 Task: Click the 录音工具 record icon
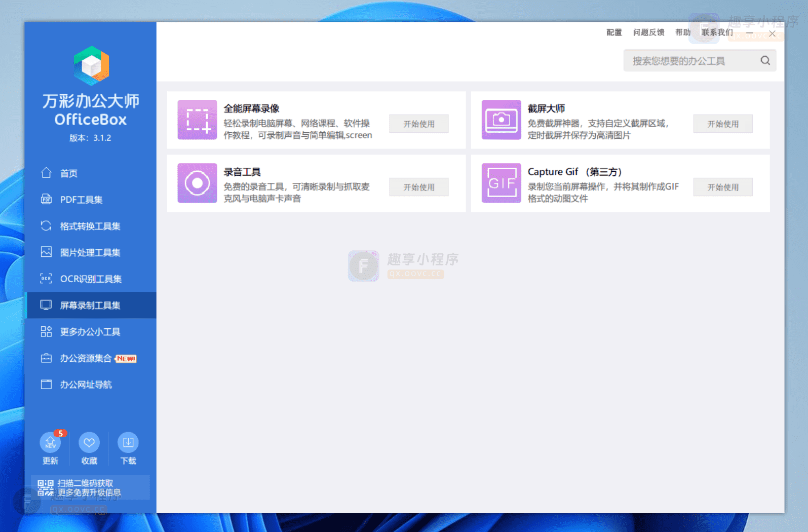197,183
